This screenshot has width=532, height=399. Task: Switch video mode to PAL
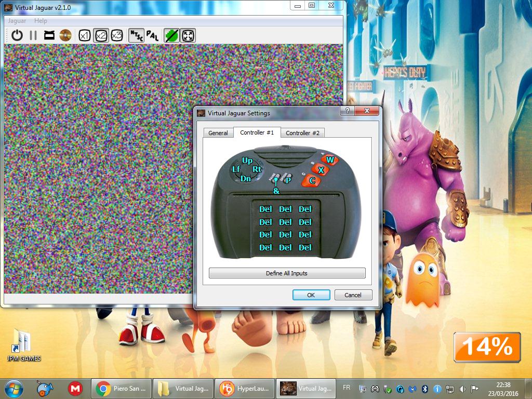(152, 35)
